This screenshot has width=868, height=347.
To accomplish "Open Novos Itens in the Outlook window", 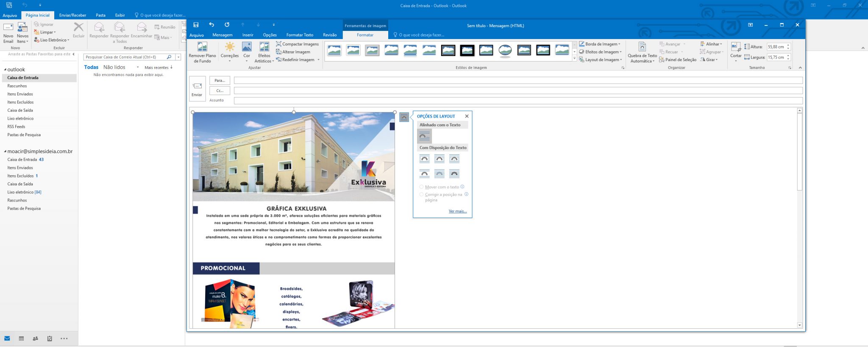I will tap(22, 33).
